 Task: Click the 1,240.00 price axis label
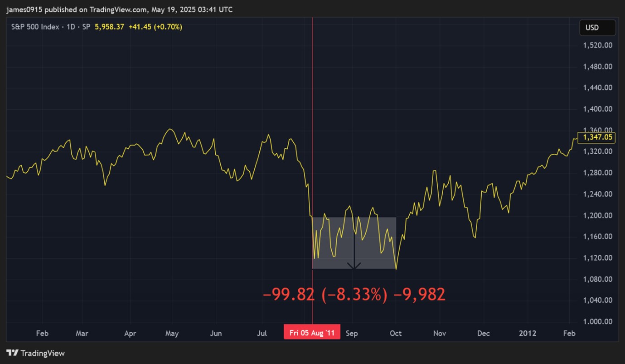[598, 194]
